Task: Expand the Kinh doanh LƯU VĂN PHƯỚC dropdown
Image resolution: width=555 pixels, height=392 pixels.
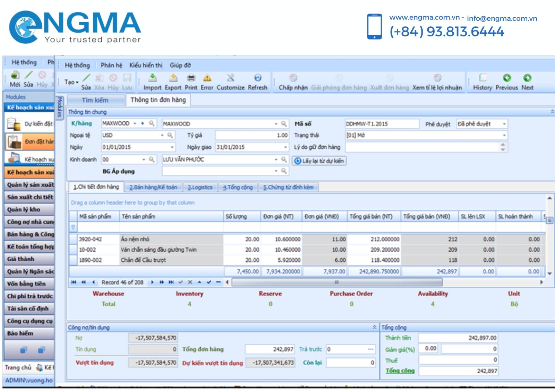Action: click(276, 159)
